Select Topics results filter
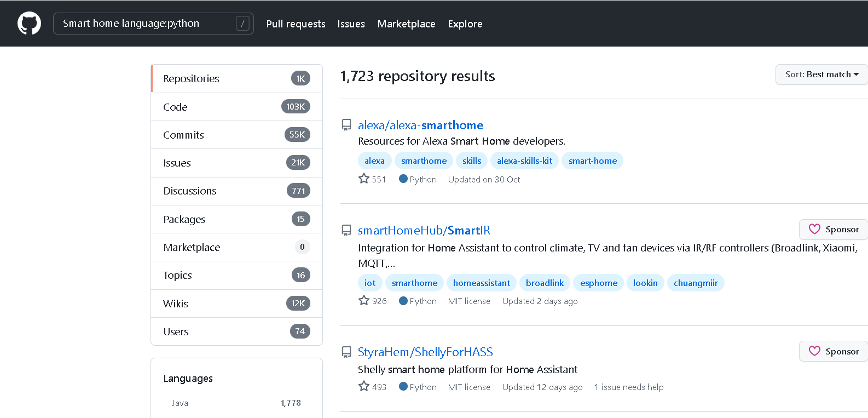Viewport: 868px width, 418px height. pyautogui.click(x=236, y=275)
